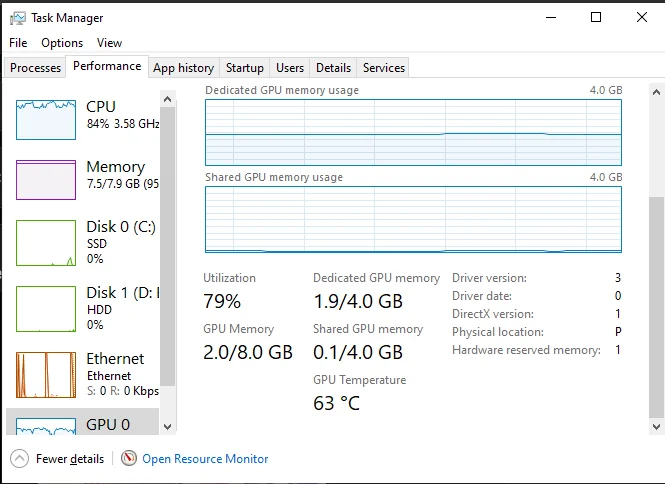Image resolution: width=665 pixels, height=484 pixels.
Task: Switch to the App history tab
Action: [184, 68]
